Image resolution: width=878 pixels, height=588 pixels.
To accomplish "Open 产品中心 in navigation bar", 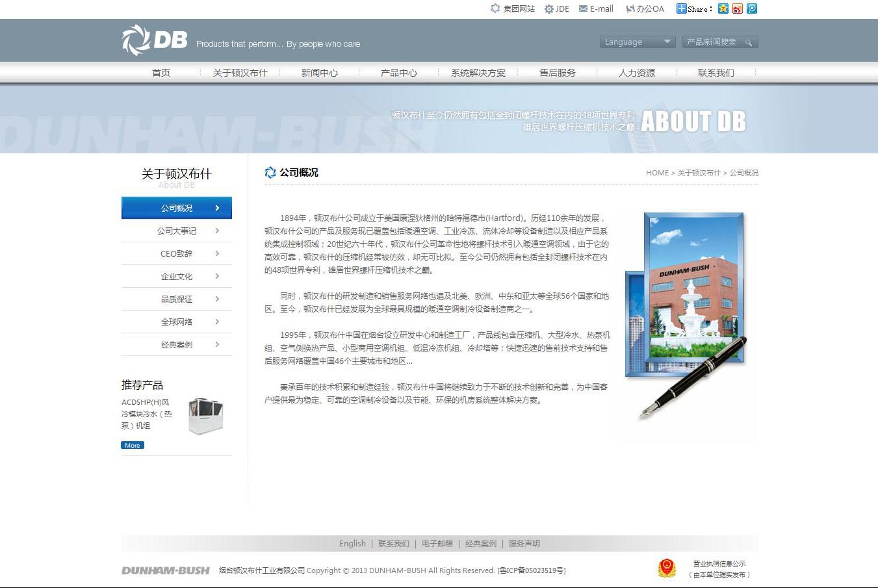I will click(x=398, y=73).
